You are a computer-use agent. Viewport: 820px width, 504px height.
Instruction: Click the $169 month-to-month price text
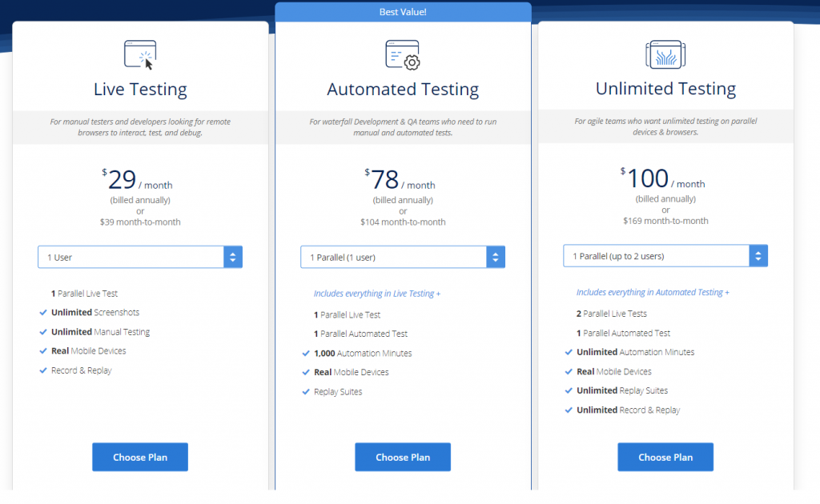(665, 221)
